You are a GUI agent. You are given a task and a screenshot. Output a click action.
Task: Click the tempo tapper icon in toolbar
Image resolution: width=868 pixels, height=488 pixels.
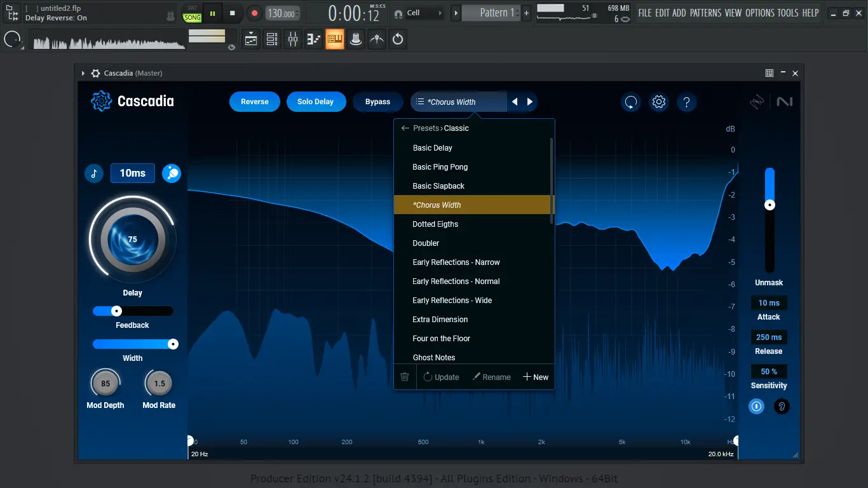tap(356, 39)
